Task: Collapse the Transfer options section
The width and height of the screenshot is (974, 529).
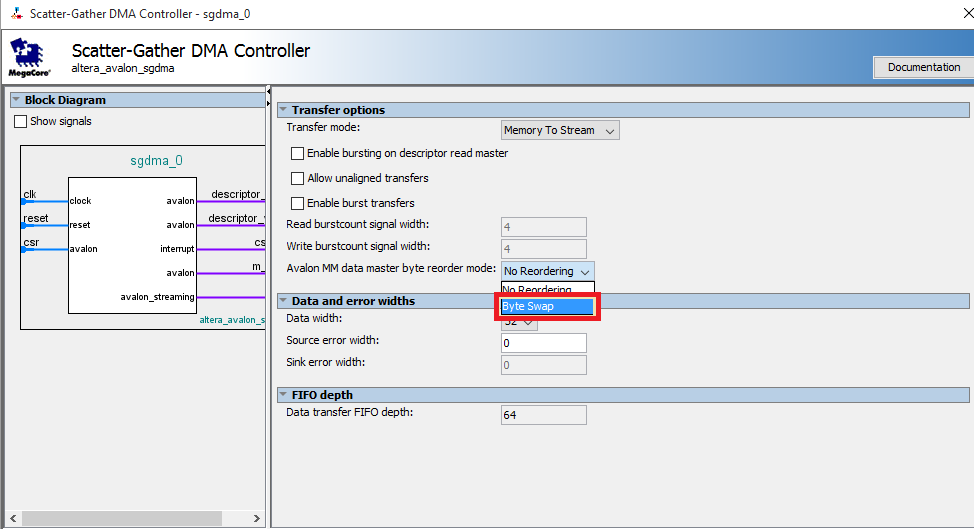Action: (283, 110)
